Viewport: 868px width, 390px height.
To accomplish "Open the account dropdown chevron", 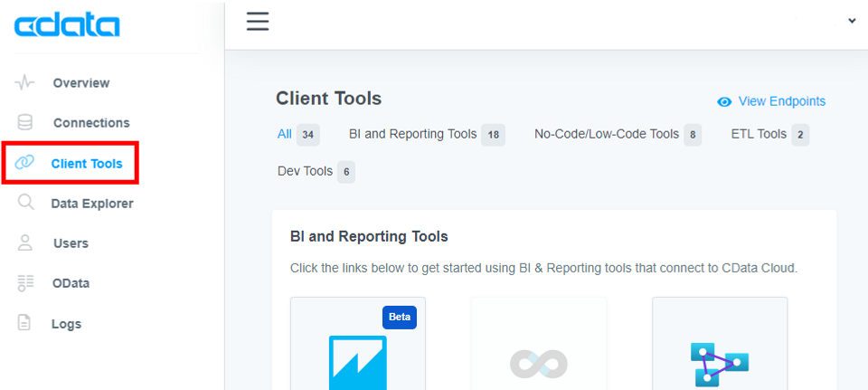I will pyautogui.click(x=852, y=21).
